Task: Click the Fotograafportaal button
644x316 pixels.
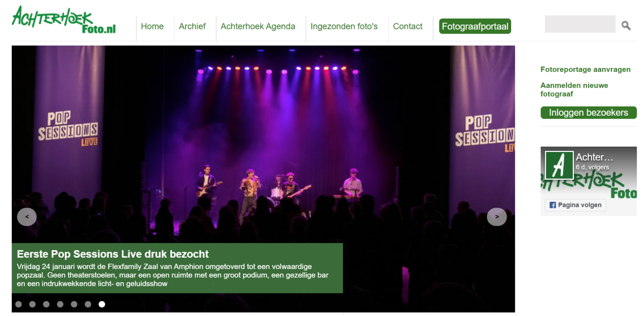Action: (x=475, y=27)
